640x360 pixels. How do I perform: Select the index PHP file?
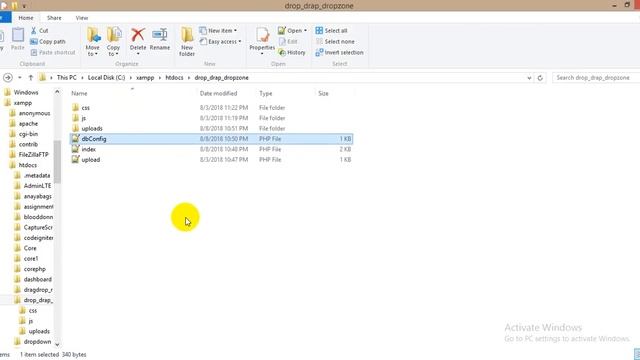(x=211, y=149)
